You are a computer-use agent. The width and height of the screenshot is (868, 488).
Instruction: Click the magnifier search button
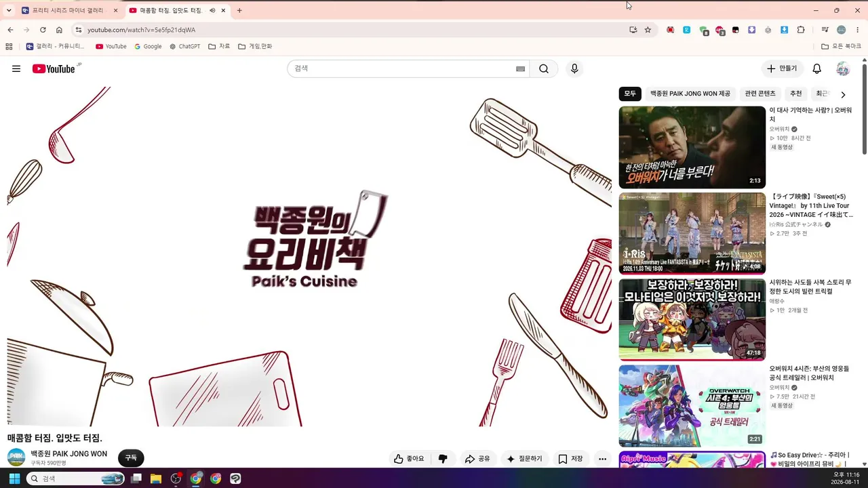coord(544,68)
